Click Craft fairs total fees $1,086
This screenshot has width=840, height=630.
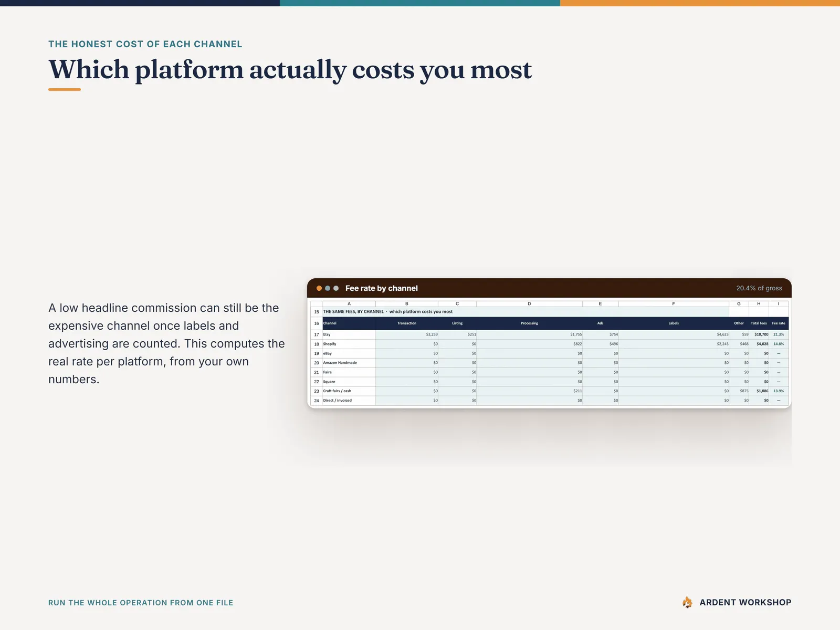click(x=762, y=391)
